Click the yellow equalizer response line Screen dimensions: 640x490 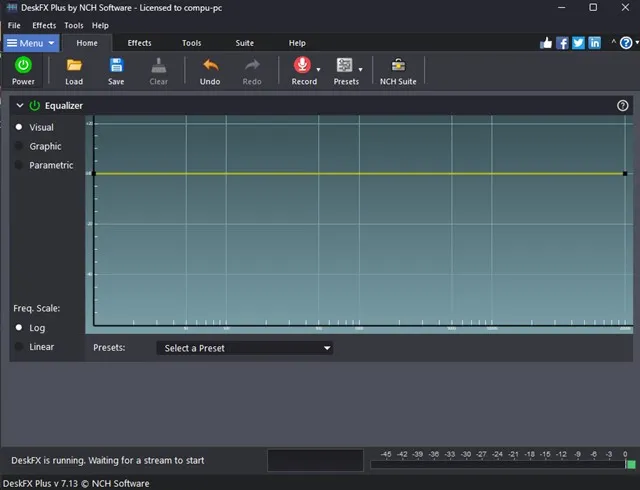click(x=359, y=174)
